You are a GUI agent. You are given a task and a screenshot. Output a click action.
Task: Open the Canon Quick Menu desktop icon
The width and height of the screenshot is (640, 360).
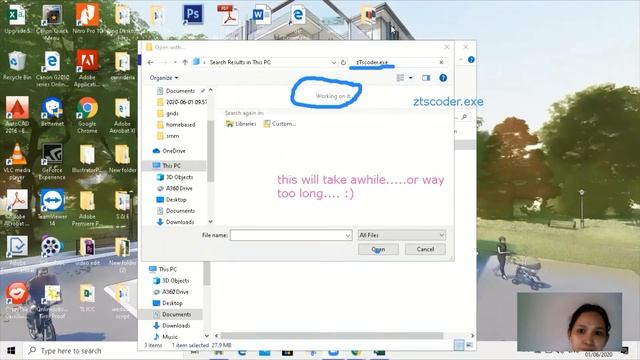tap(52, 22)
